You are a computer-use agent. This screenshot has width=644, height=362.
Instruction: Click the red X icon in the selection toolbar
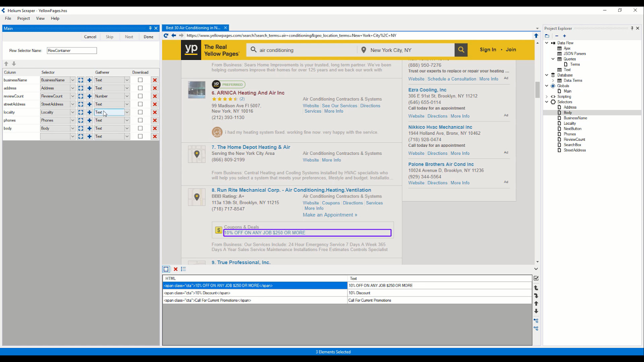pyautogui.click(x=175, y=269)
